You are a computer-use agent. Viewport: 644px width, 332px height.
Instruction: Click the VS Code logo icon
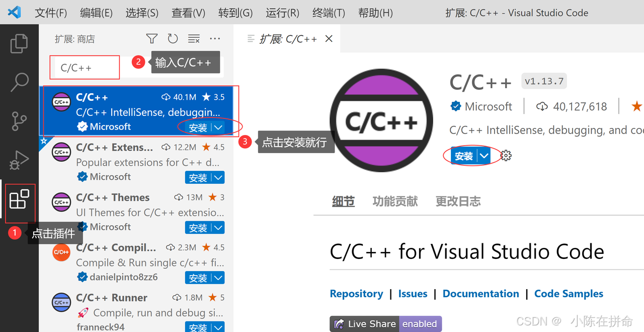pyautogui.click(x=15, y=13)
